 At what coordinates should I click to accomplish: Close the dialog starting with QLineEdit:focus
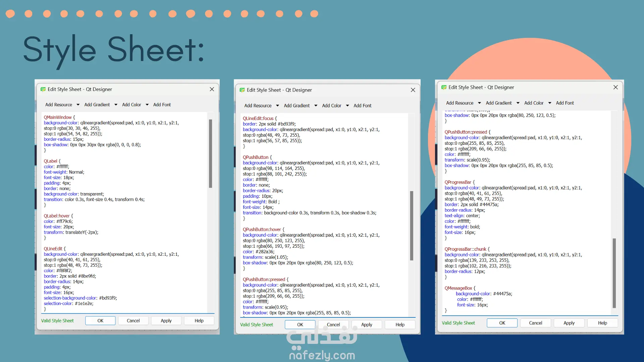413,90
